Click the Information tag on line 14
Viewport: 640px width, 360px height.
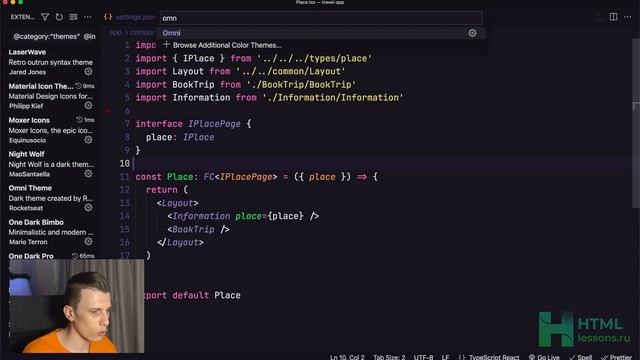tap(201, 216)
